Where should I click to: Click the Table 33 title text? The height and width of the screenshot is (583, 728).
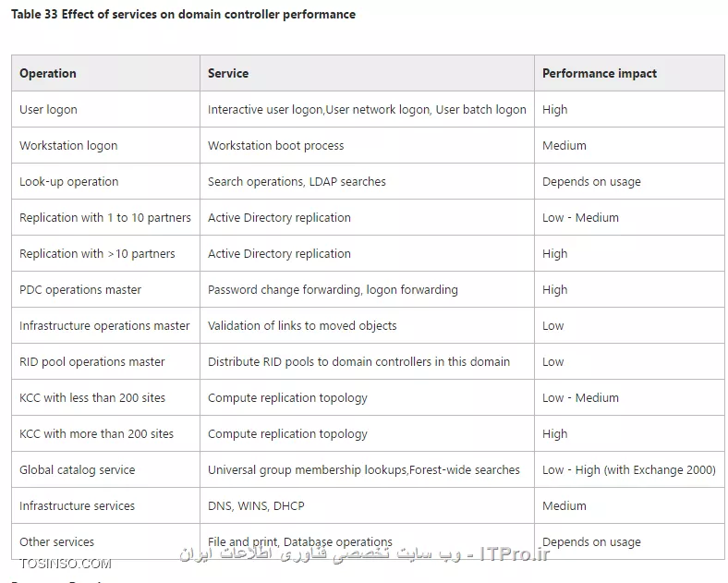pos(184,15)
